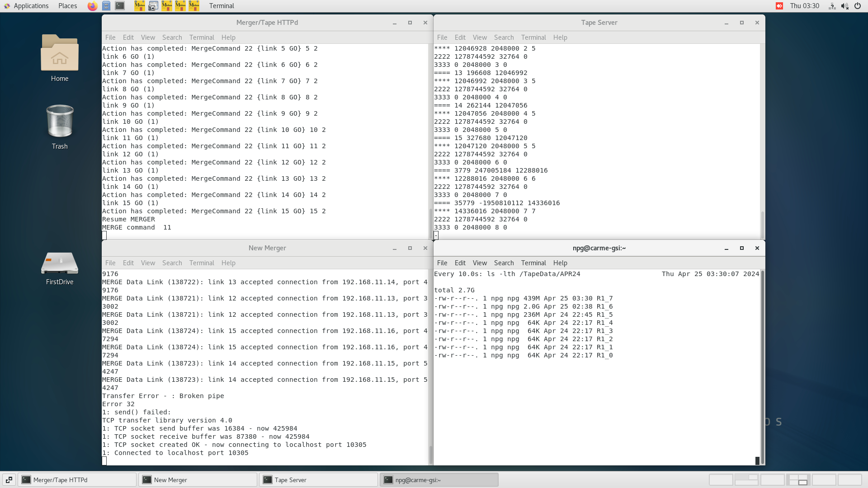Open clock dropdown showing Thu 03:30
Screen dimensions: 868x488
804,6
